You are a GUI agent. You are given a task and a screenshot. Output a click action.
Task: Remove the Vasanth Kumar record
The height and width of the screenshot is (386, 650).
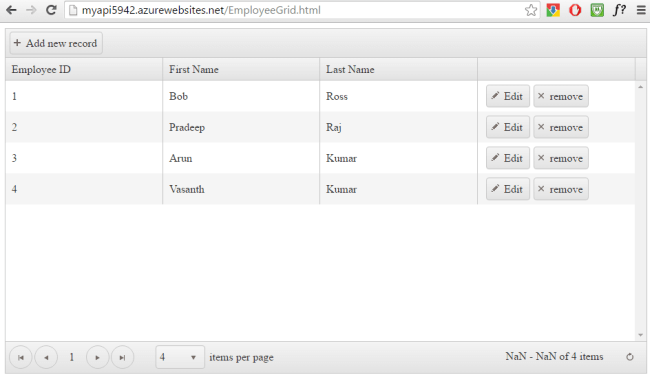561,189
